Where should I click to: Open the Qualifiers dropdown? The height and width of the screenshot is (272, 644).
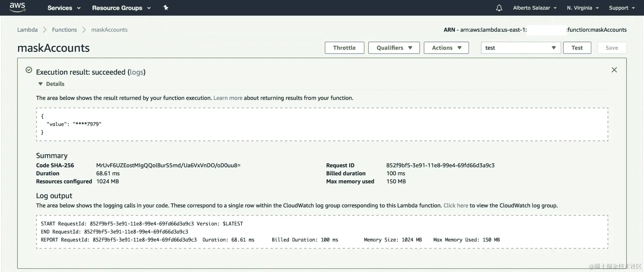[x=394, y=48]
